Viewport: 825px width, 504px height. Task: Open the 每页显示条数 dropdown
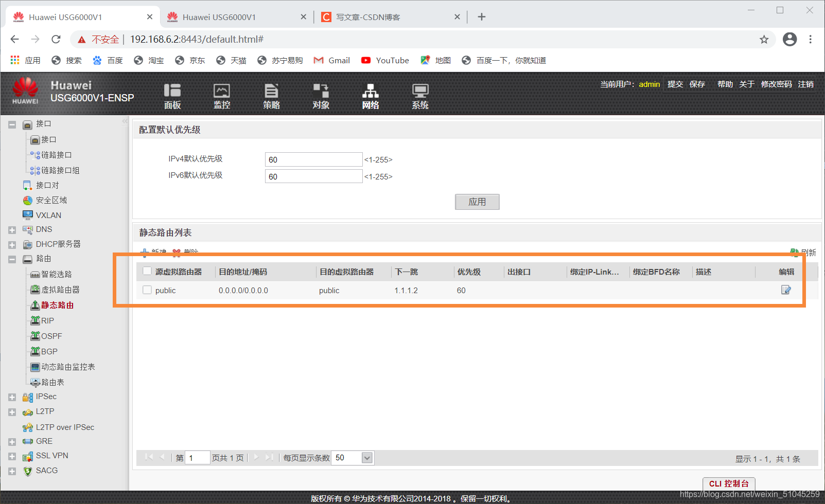point(367,458)
